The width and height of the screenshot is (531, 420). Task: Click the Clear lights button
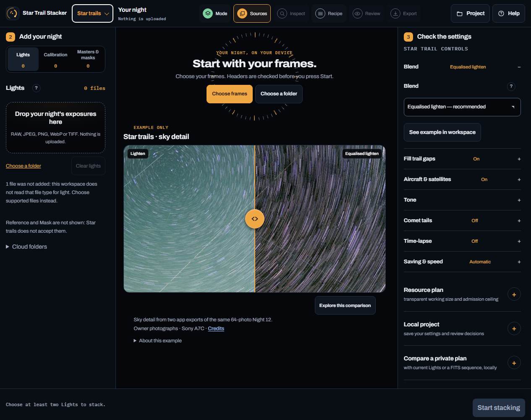pyautogui.click(x=88, y=166)
